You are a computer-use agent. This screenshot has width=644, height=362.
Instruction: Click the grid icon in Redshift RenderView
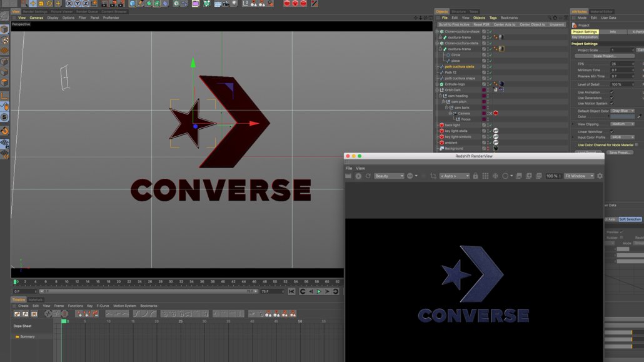(x=485, y=176)
